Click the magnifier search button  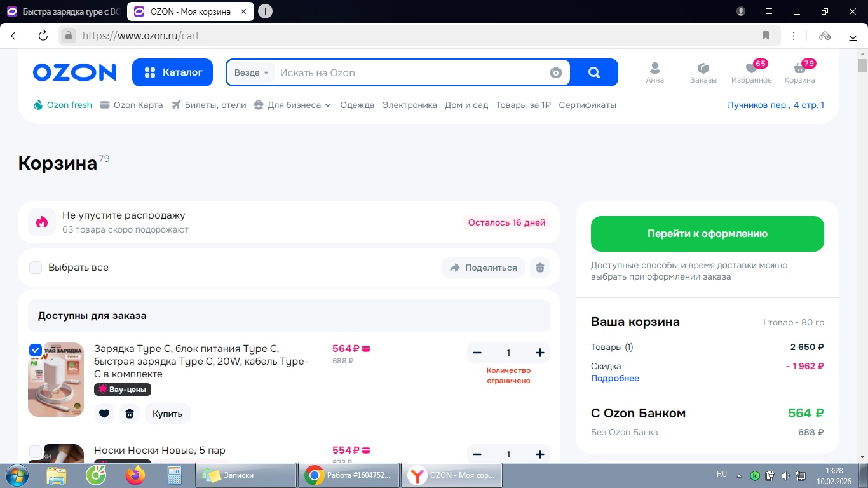click(x=594, y=72)
